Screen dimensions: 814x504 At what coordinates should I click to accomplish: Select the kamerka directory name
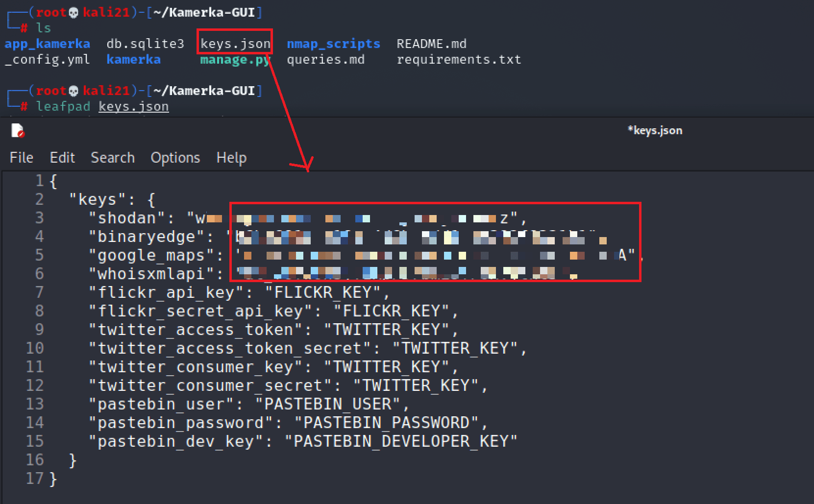click(133, 59)
